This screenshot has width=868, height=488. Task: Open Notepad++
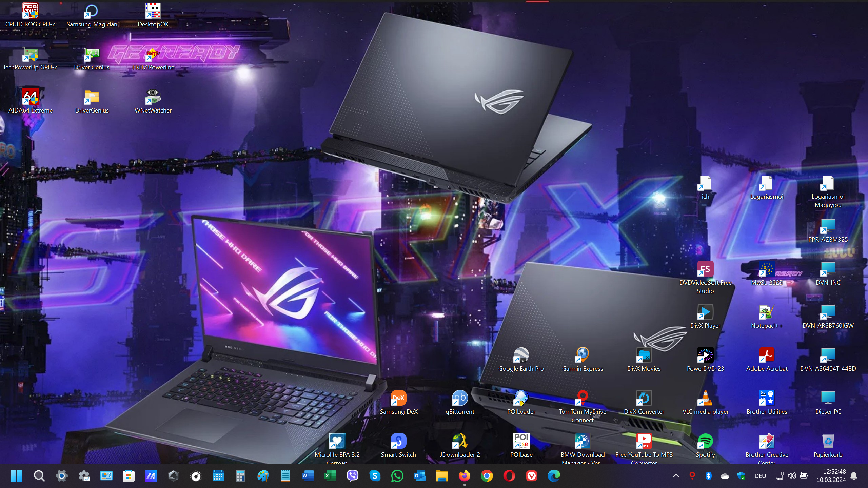point(767,312)
